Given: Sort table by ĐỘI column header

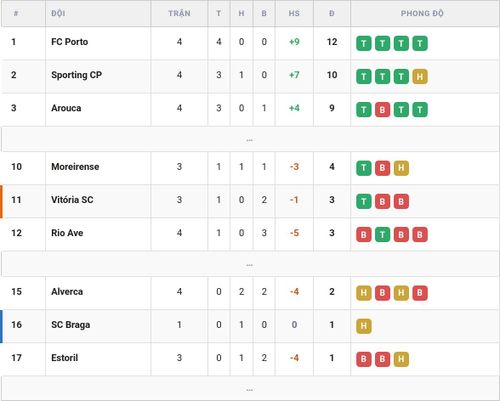Looking at the screenshot, I should [x=58, y=13].
